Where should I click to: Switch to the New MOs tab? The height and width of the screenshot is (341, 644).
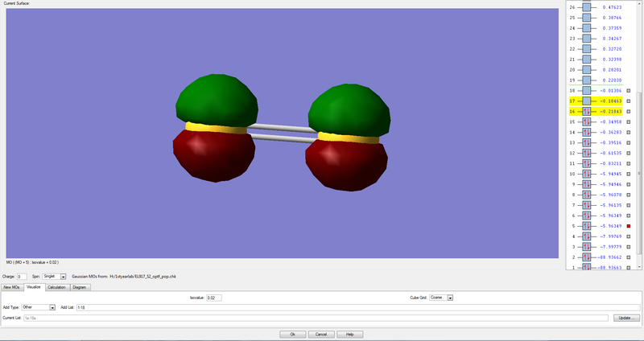pyautogui.click(x=12, y=286)
